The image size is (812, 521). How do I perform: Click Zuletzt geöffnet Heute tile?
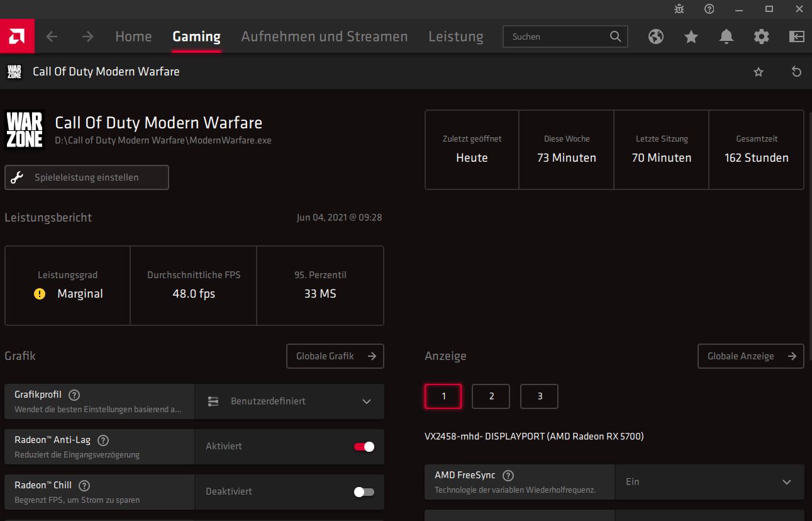[x=472, y=150]
